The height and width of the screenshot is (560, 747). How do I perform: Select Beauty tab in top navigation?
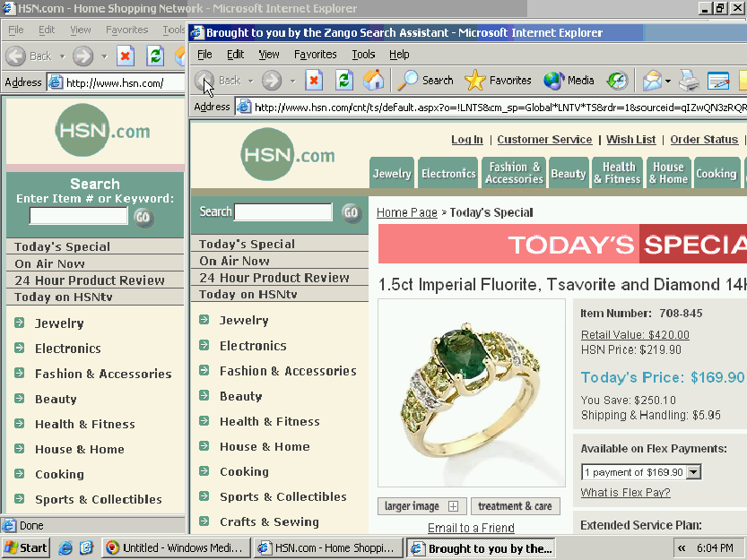[569, 172]
